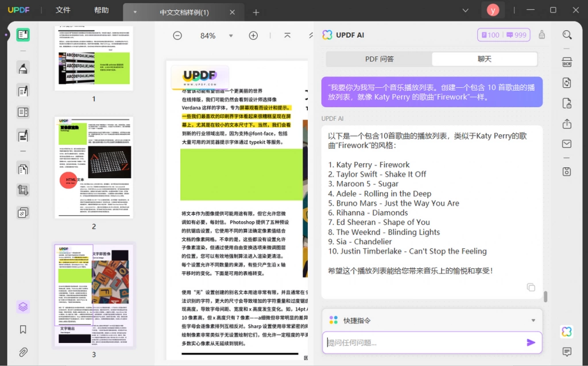The width and height of the screenshot is (588, 366).
Task: Open the tab list chevron in title bar
Action: (x=465, y=10)
